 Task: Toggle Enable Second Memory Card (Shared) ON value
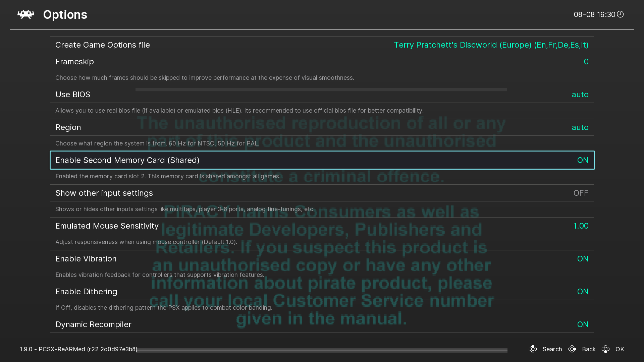(x=583, y=160)
